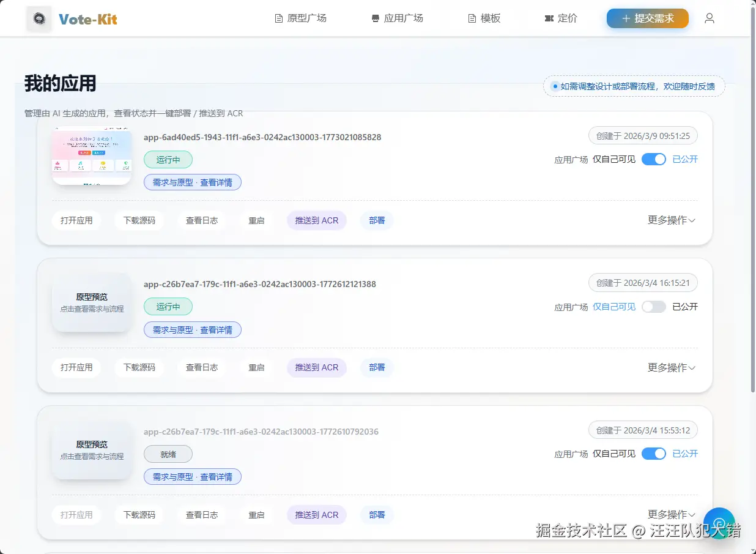
Task: Open the user profile icon top right
Action: point(709,18)
